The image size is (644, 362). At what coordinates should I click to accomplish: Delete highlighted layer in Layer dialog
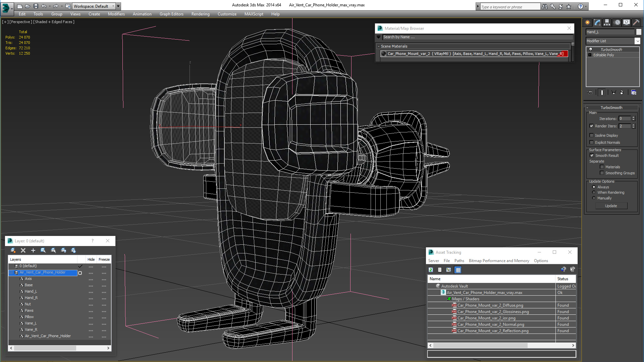click(x=23, y=250)
